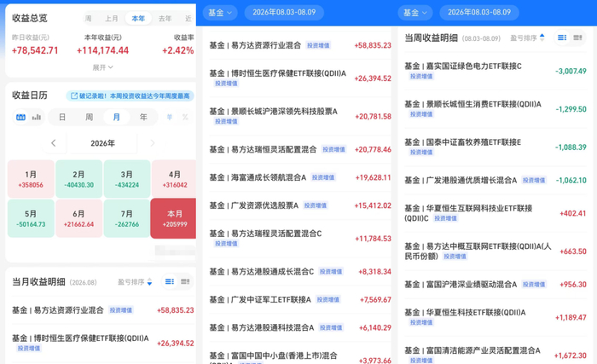Open 海富通成长领航混合A fund row
Screen dimensions: 597x364
[x=300, y=177]
